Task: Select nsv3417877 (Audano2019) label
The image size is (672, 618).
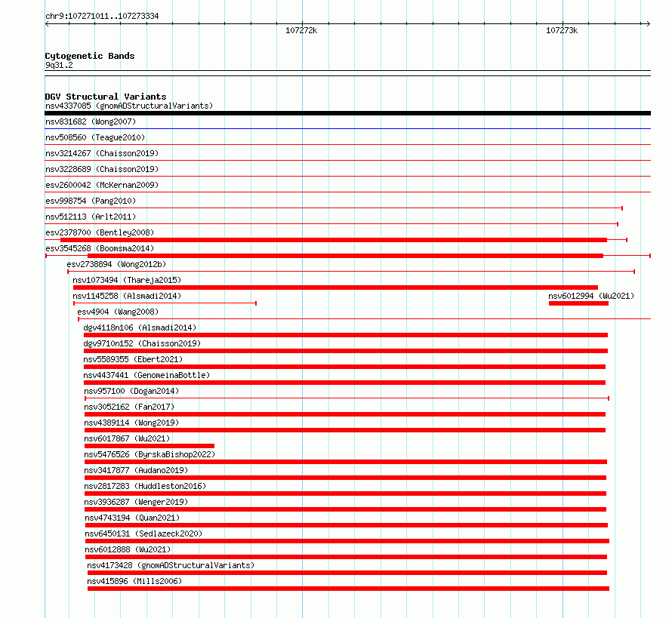Action: click(x=136, y=470)
